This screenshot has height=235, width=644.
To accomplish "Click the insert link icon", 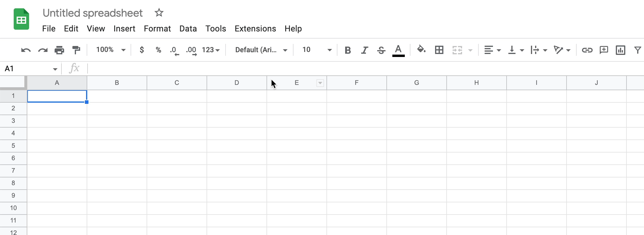I will 587,50.
